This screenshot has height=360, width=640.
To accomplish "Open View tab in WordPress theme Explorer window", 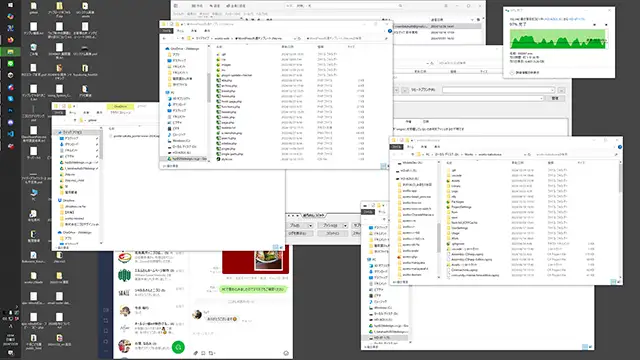I will pyautogui.click(x=207, y=31).
